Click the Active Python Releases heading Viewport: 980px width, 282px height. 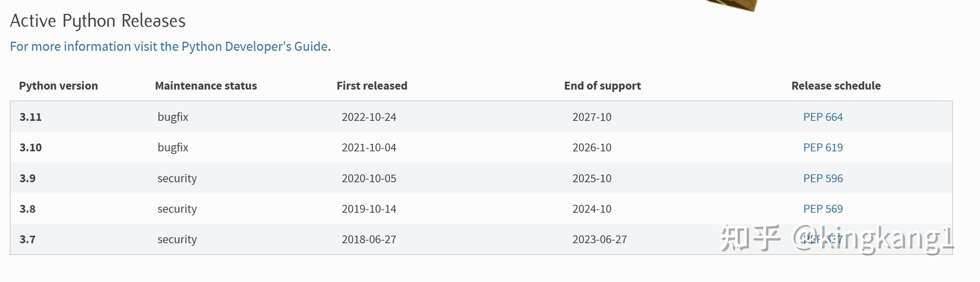[98, 21]
